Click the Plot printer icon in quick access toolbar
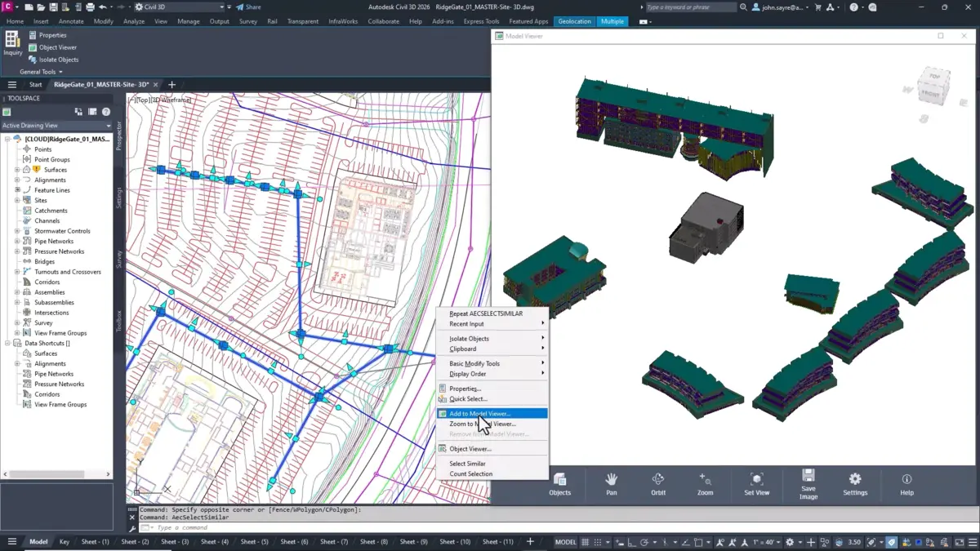The height and width of the screenshot is (551, 980). (90, 7)
